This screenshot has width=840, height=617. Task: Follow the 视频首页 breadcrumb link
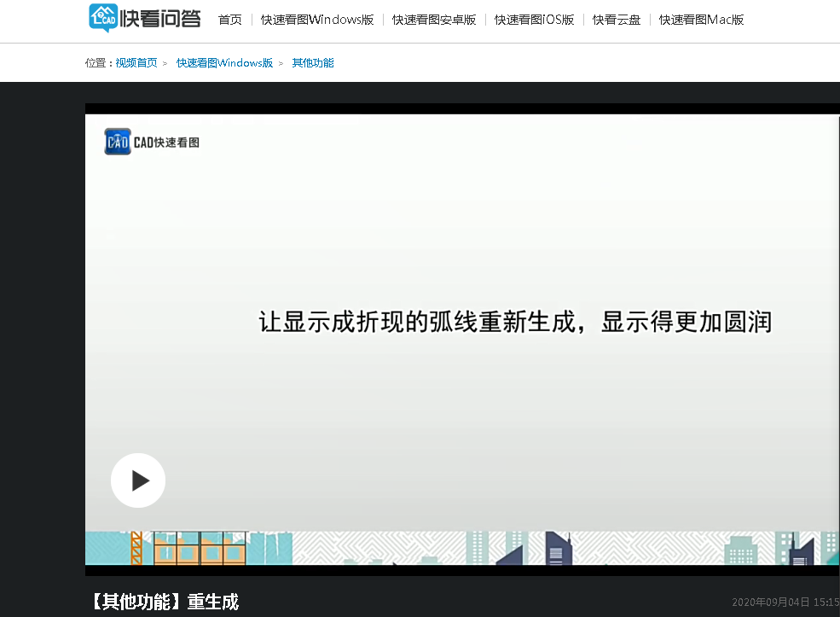pos(136,62)
